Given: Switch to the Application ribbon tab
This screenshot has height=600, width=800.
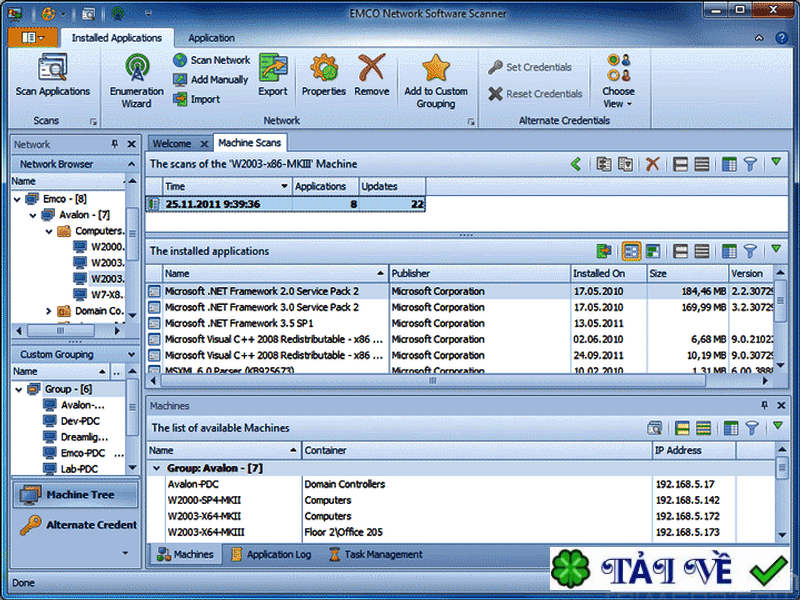Looking at the screenshot, I should [211, 38].
